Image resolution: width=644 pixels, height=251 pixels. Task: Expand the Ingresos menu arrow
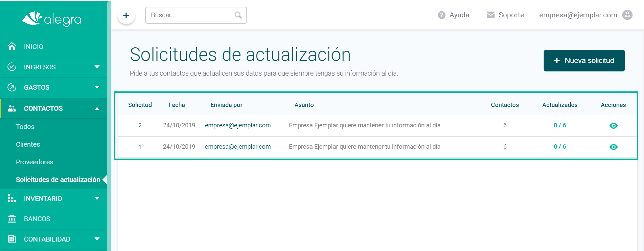(x=97, y=67)
